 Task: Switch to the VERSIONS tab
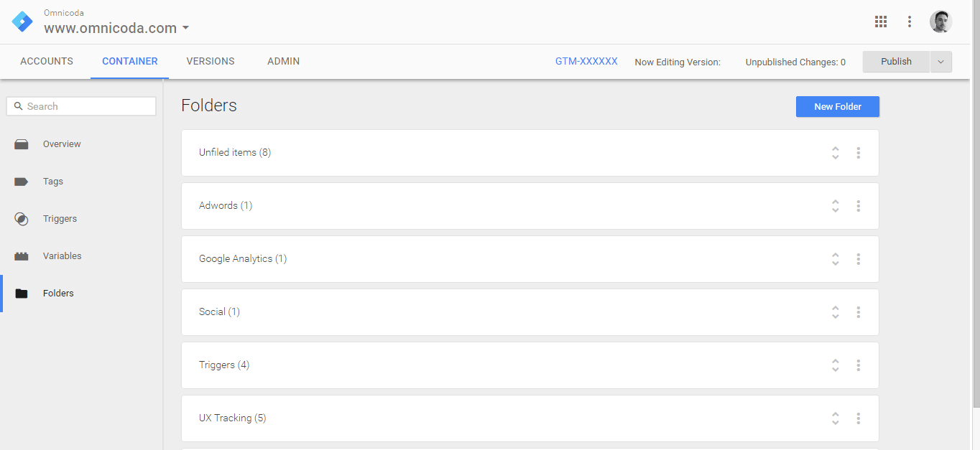click(210, 61)
